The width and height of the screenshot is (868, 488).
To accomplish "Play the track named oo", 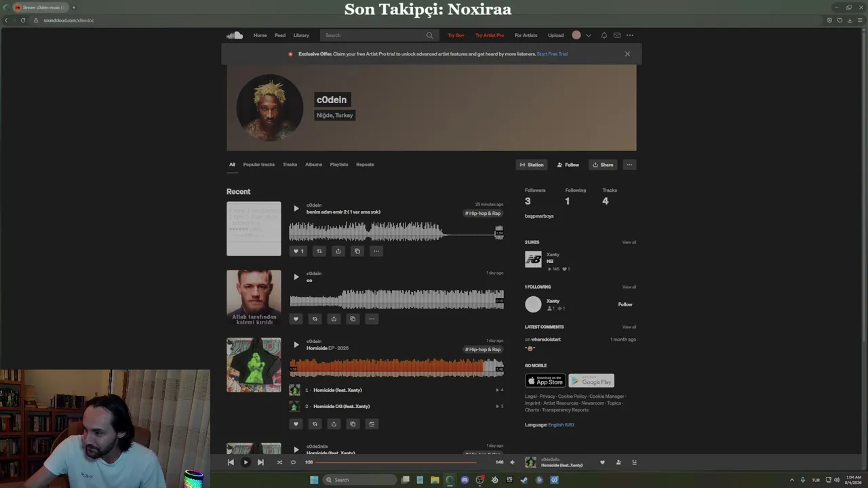I will click(296, 277).
